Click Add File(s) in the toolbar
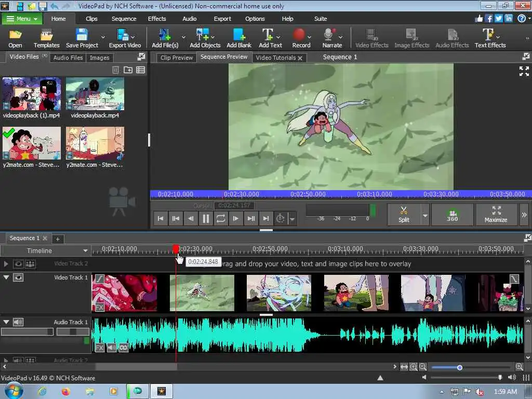This screenshot has width=532, height=399. pyautogui.click(x=165, y=38)
